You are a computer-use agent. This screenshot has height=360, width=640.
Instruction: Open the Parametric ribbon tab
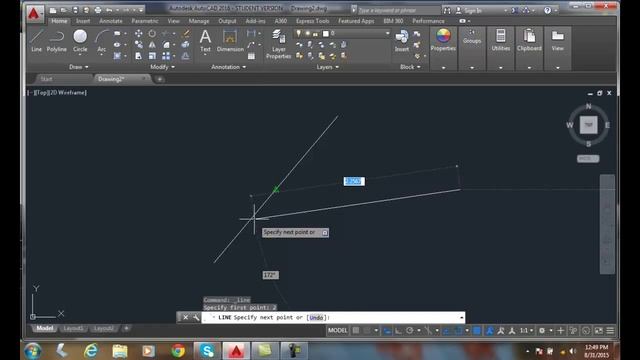coord(144,21)
